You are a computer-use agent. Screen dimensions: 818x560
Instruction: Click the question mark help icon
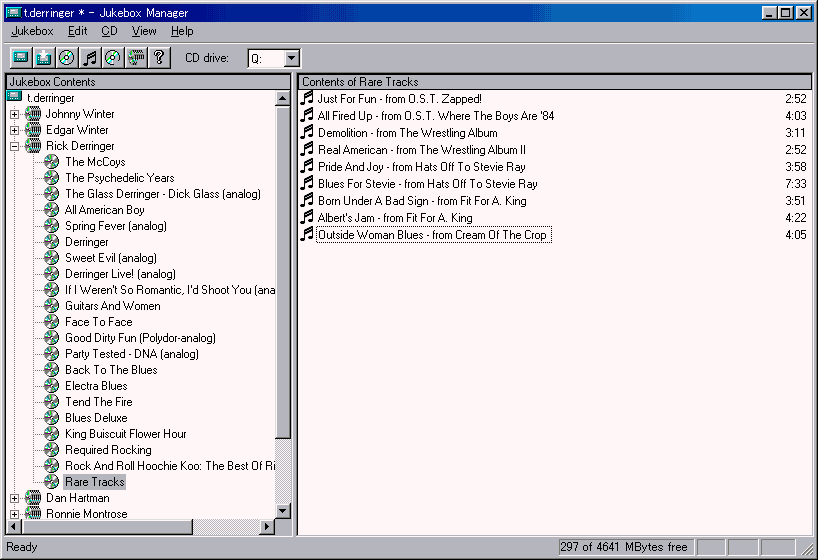[159, 58]
